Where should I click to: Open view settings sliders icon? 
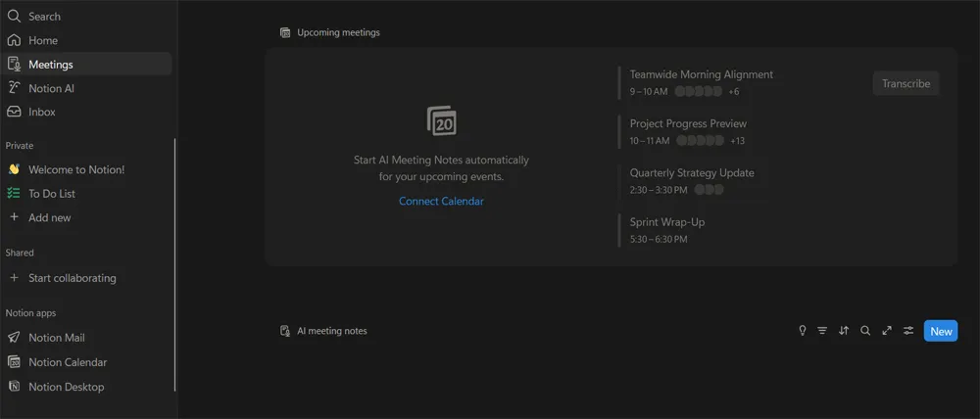[908, 331]
